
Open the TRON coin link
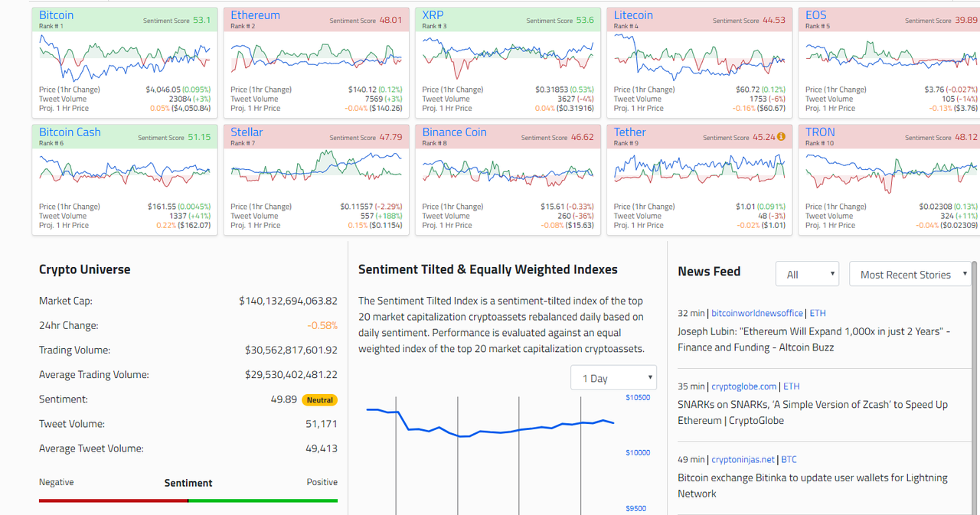820,132
